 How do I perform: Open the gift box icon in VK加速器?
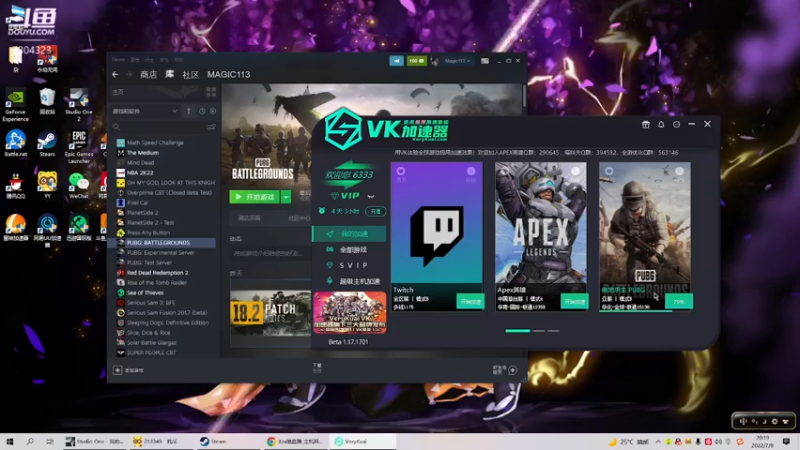(x=645, y=124)
